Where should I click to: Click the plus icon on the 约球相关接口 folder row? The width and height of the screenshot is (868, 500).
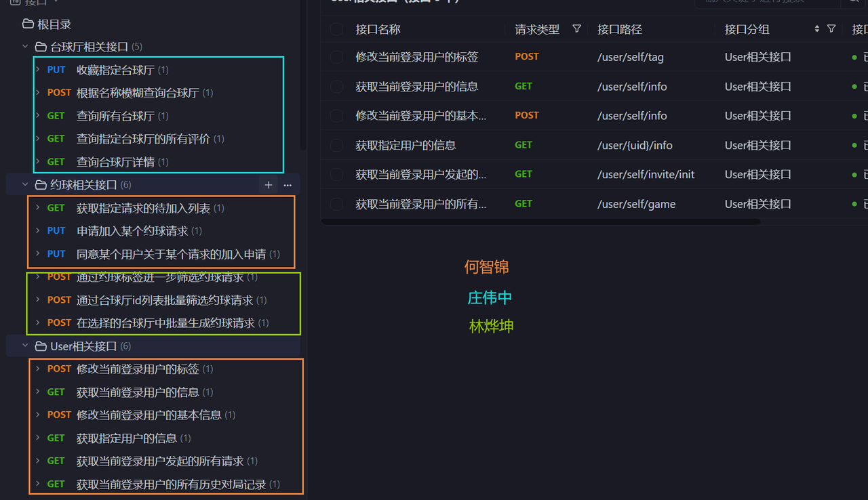pyautogui.click(x=269, y=185)
